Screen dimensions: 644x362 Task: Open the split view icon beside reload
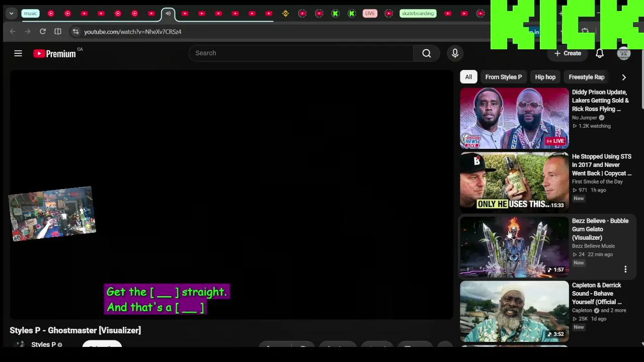pos(58,32)
